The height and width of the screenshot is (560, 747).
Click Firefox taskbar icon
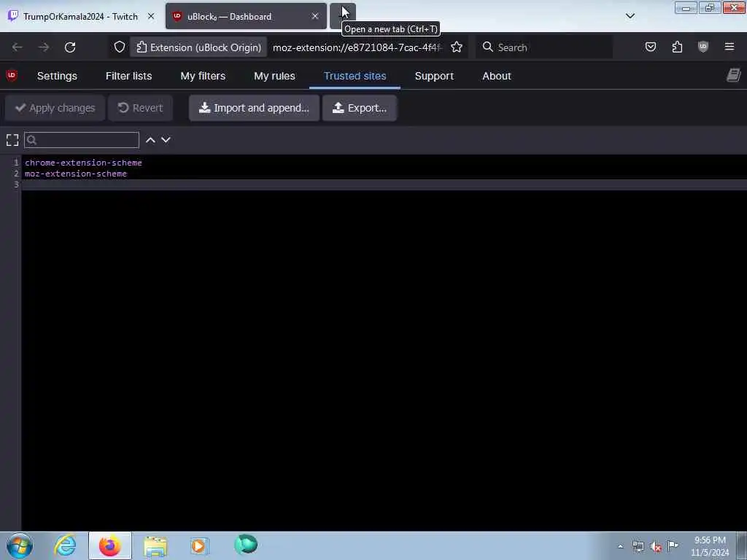pyautogui.click(x=110, y=545)
